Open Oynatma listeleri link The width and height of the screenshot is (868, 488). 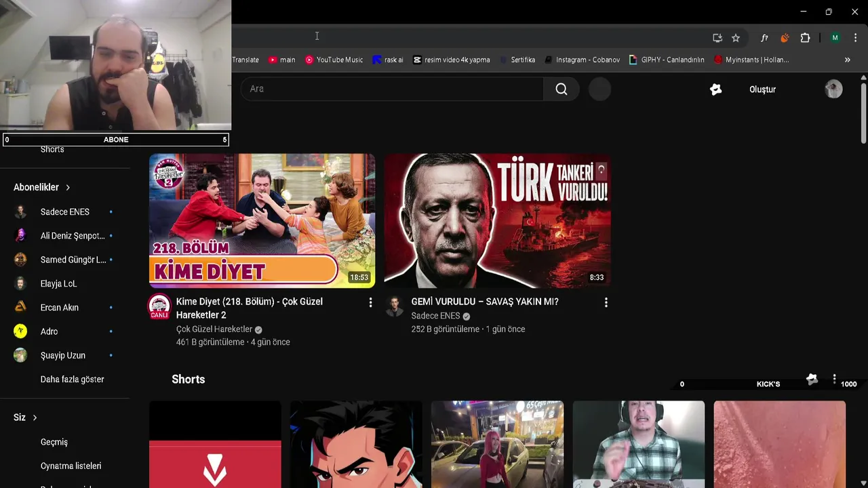71,466
